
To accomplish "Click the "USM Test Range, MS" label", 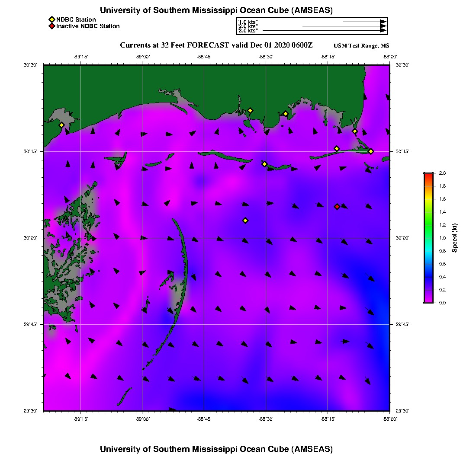I will pyautogui.click(x=361, y=46).
